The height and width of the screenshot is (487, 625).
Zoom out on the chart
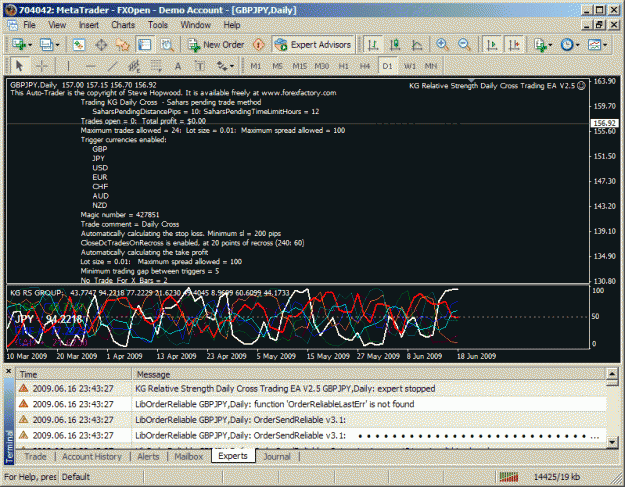click(x=464, y=45)
